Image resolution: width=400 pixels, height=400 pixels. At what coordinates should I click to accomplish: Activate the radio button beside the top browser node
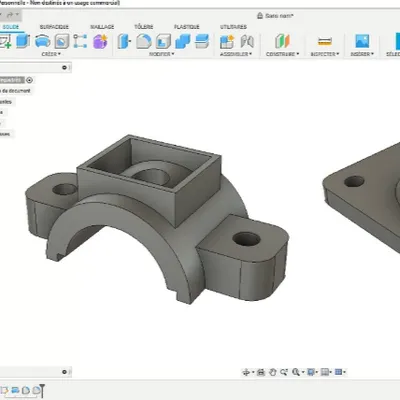pyautogui.click(x=29, y=80)
